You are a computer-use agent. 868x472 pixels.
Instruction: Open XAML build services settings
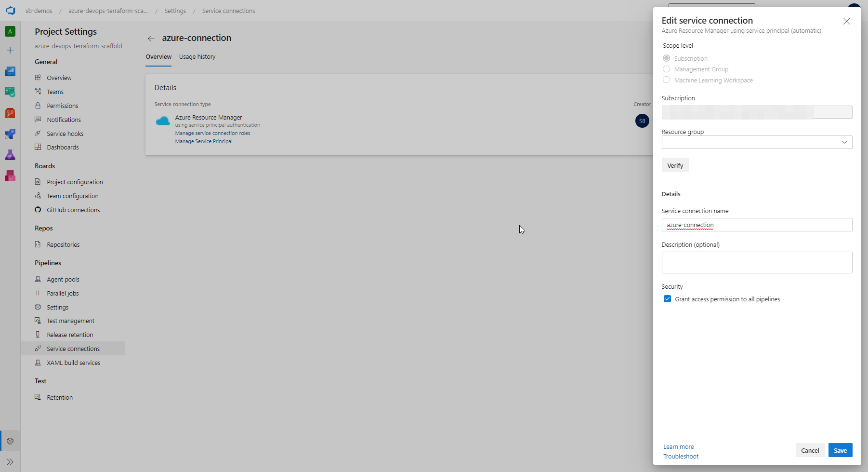coord(73,363)
